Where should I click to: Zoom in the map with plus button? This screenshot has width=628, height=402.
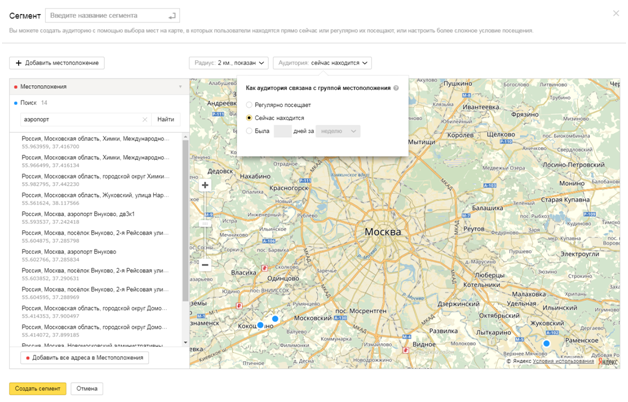point(205,185)
